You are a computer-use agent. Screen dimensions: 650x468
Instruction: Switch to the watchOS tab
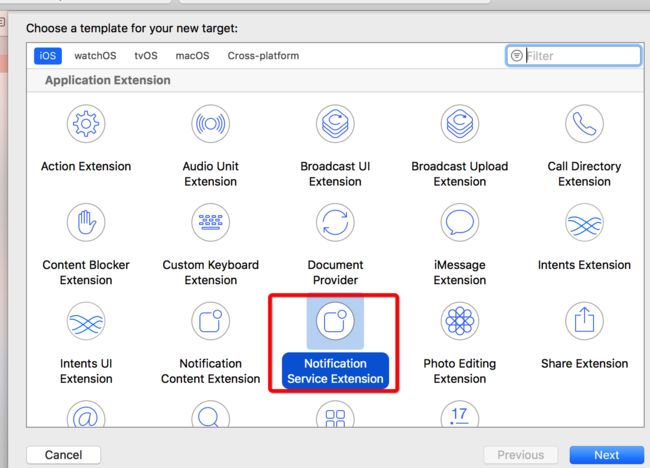click(95, 56)
